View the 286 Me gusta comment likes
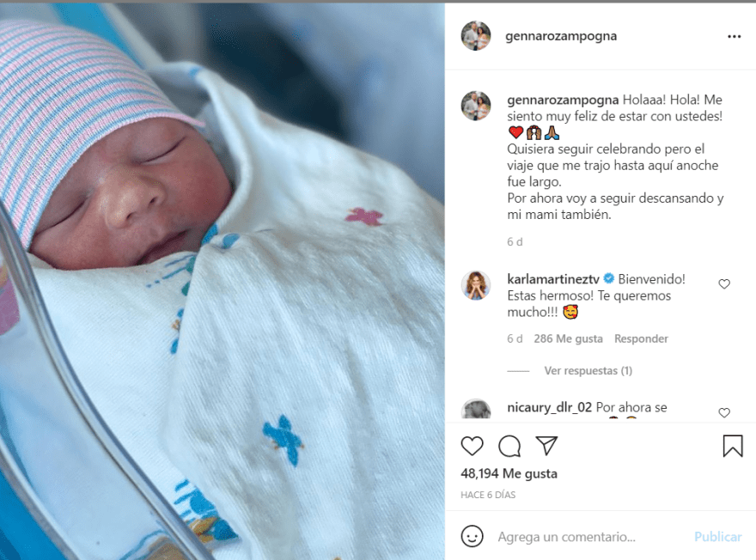This screenshot has width=756, height=560. [x=568, y=338]
